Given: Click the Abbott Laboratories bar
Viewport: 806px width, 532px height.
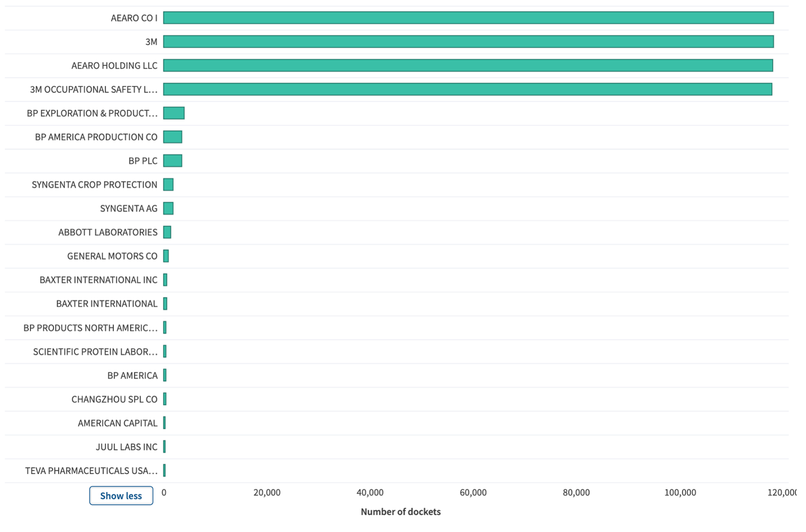Looking at the screenshot, I should coord(167,232).
